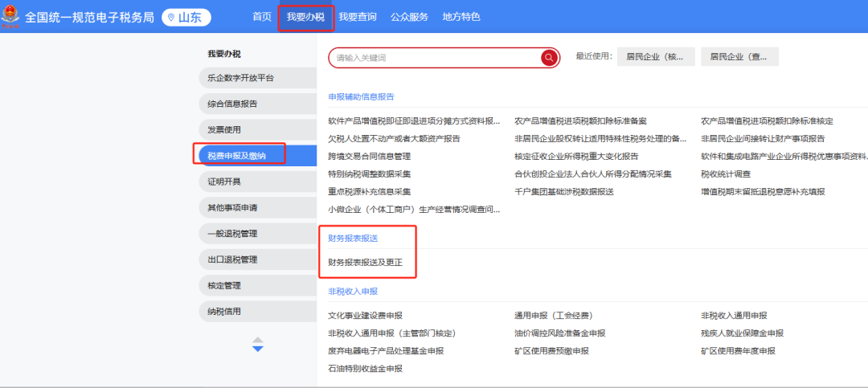Image resolution: width=868 pixels, height=388 pixels.
Task: Select 证明开具 in sidebar
Action: [257, 182]
